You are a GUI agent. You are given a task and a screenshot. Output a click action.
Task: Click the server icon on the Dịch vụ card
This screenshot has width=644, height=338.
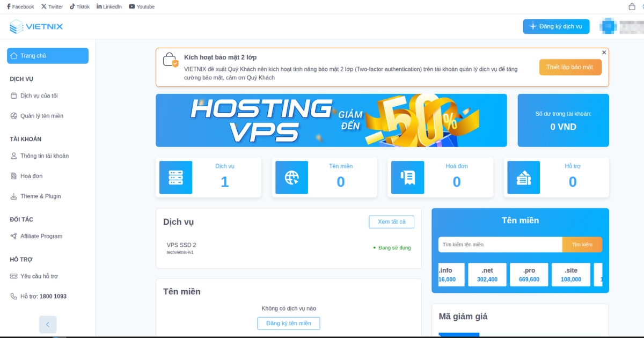[175, 178]
